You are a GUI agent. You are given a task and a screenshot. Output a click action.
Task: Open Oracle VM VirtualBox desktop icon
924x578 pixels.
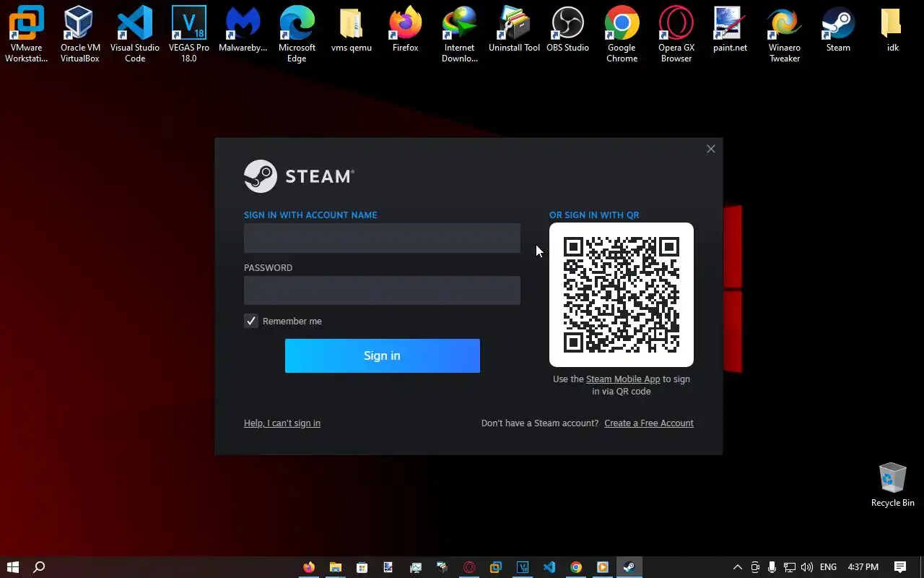point(80,34)
